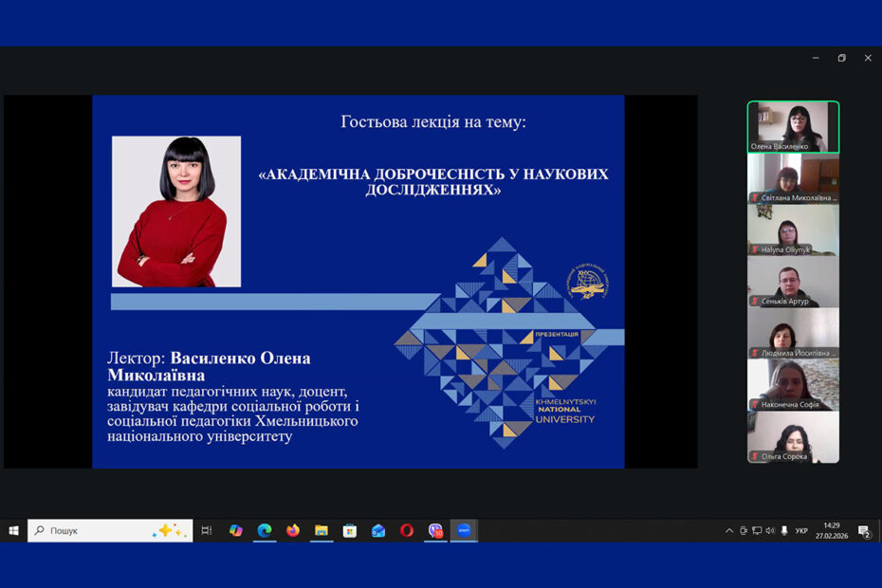Open Microsoft Store from the taskbar
The height and width of the screenshot is (588, 882).
(x=350, y=530)
